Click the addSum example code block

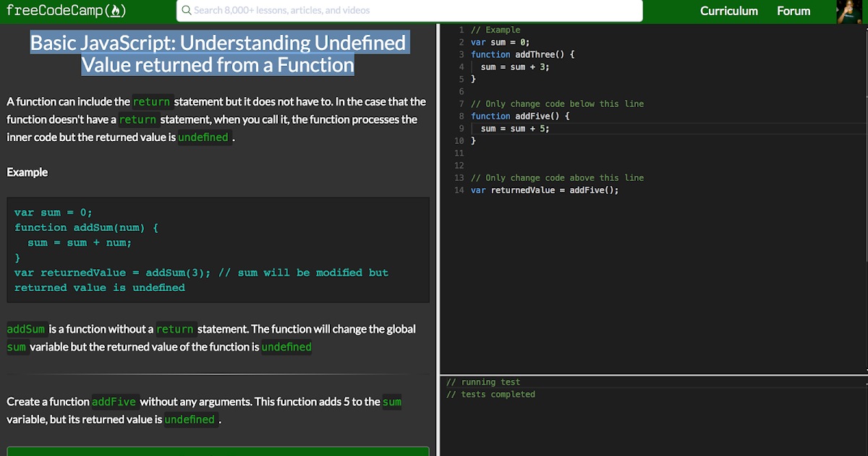coord(218,250)
